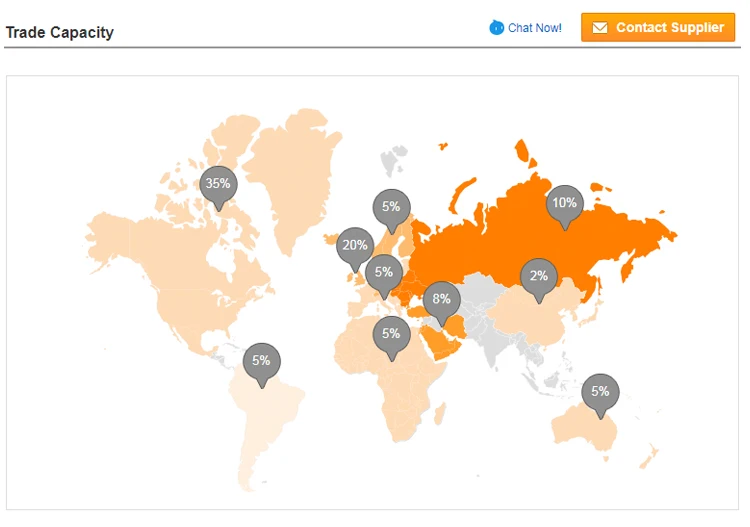
Task: Click Madagascar island on the map
Action: 440,413
